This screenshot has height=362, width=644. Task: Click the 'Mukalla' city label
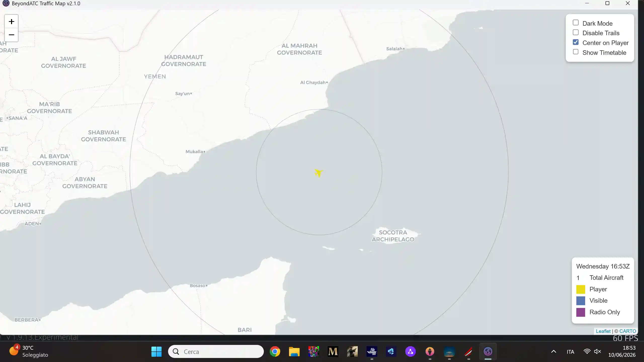194,152
